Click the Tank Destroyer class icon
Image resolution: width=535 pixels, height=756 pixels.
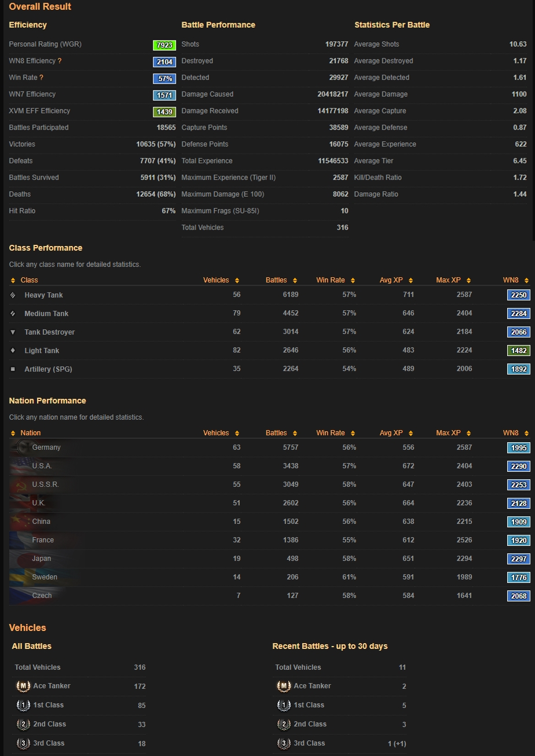[13, 332]
